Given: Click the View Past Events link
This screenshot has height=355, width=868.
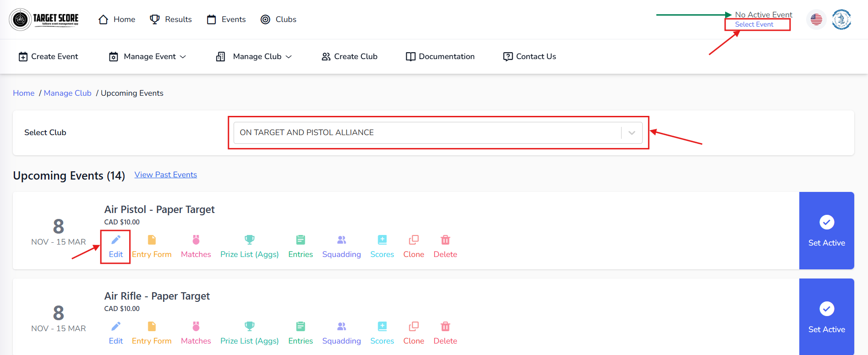Looking at the screenshot, I should pos(165,175).
